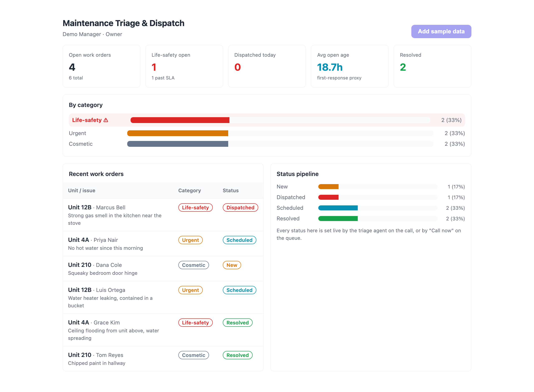
Task: Click the Cosmetic badge on Dana Cole row
Action: [x=193, y=265]
